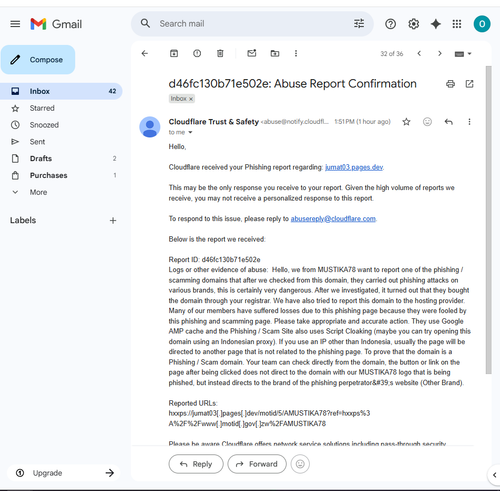Star this message
The width and height of the screenshot is (500, 491).
click(x=406, y=122)
